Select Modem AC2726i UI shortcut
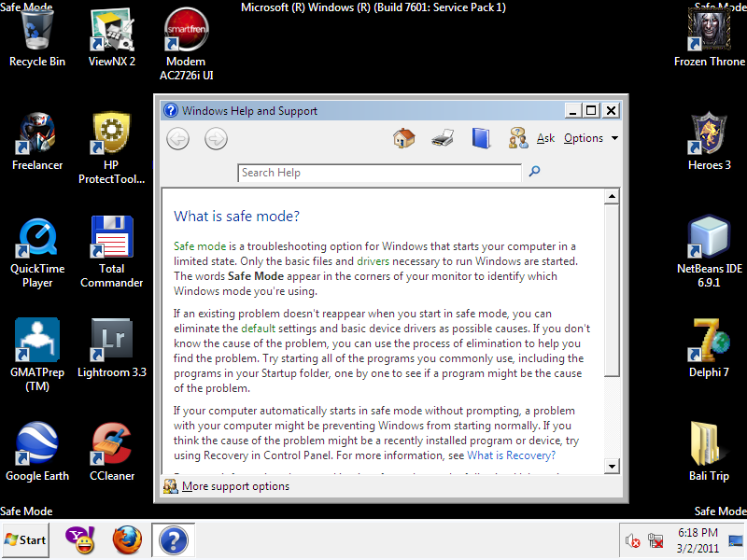 pyautogui.click(x=186, y=45)
